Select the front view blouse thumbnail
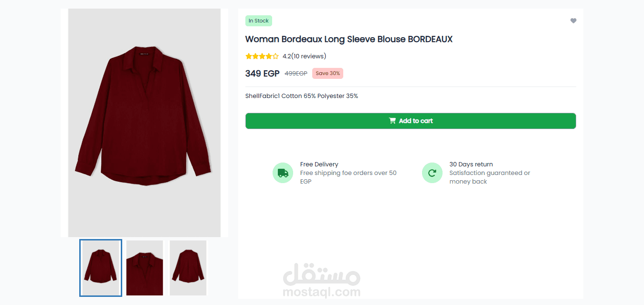Viewport: 644px width, 305px height. coord(101,268)
